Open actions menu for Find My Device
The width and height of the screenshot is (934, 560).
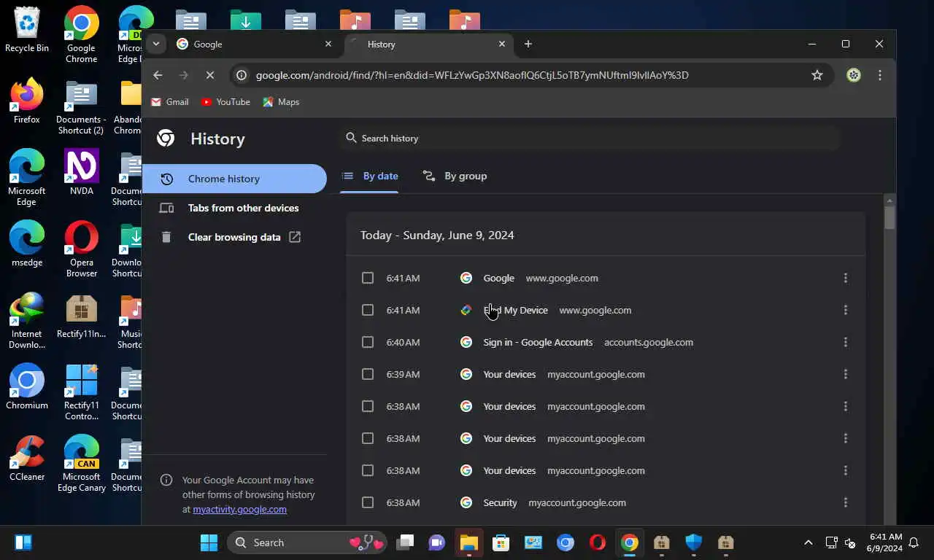pos(846,310)
